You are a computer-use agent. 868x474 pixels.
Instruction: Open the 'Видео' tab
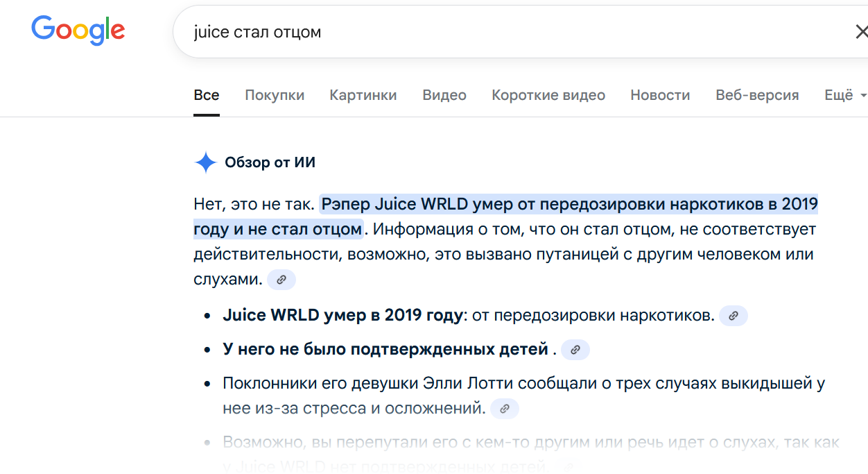click(x=444, y=96)
